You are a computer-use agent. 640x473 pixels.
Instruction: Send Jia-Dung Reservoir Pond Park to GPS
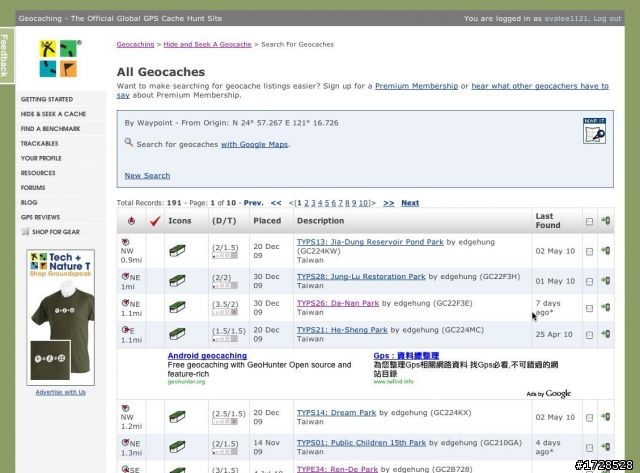pos(606,251)
